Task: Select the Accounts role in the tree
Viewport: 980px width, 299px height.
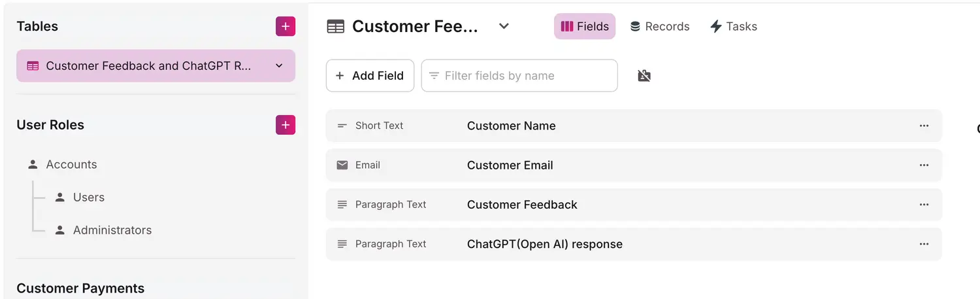Action: pyautogui.click(x=71, y=165)
